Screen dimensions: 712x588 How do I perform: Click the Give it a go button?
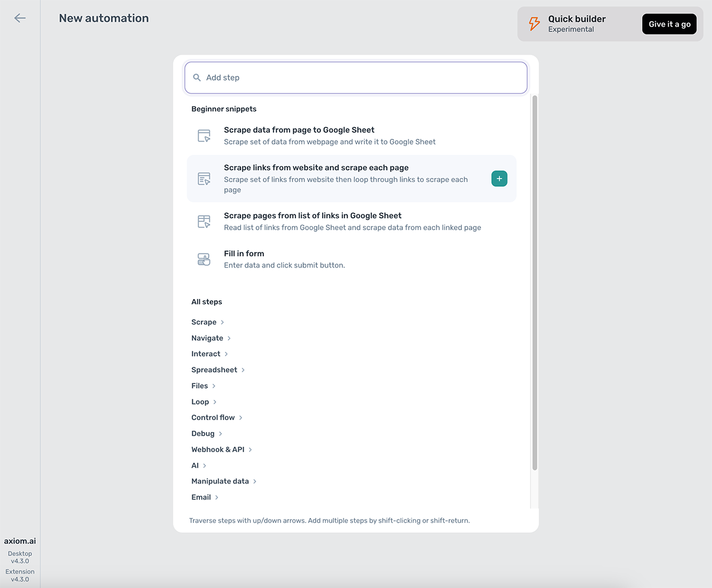tap(669, 24)
